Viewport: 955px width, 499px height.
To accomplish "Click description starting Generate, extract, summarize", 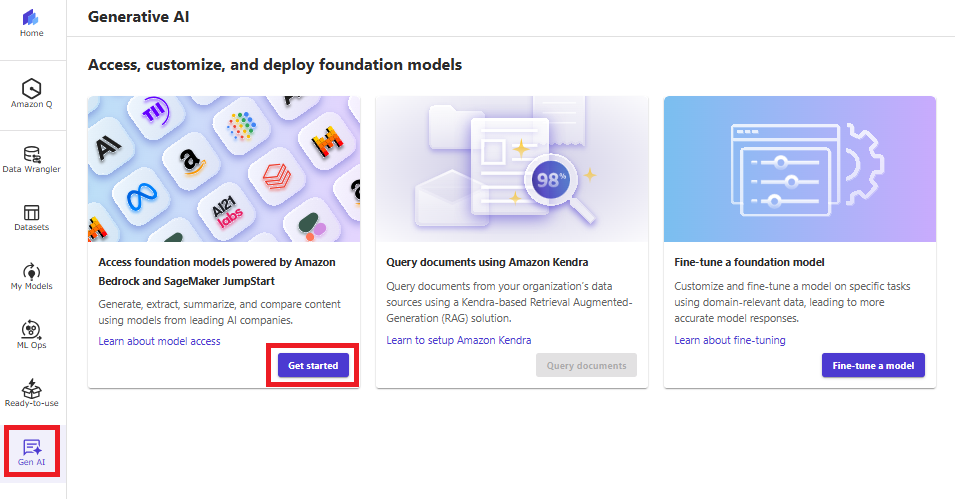I will pyautogui.click(x=219, y=312).
